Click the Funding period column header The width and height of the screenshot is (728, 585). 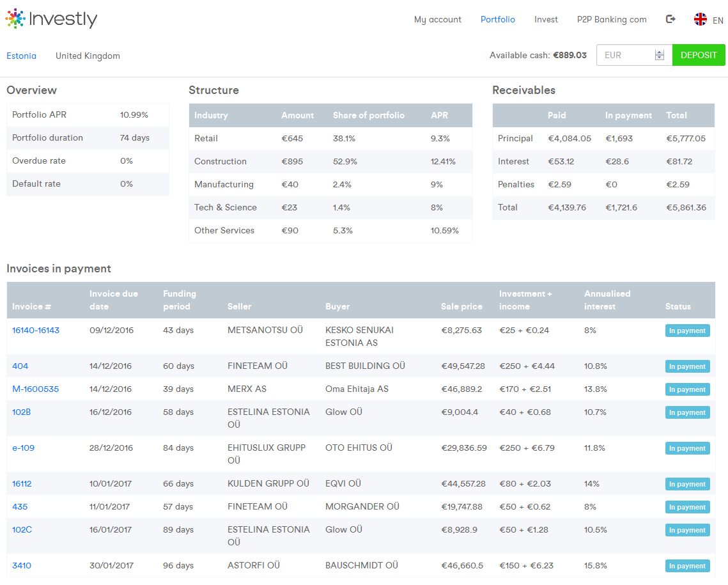coord(180,300)
